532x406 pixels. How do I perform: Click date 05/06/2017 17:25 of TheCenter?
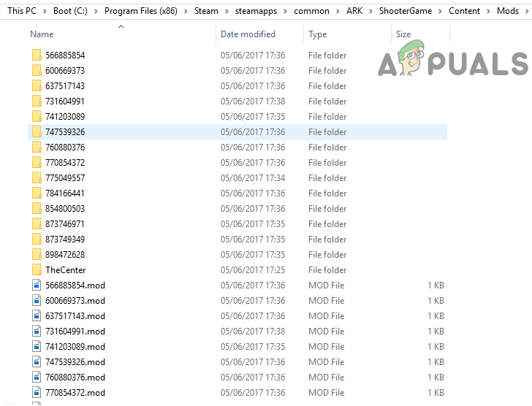[x=253, y=270]
